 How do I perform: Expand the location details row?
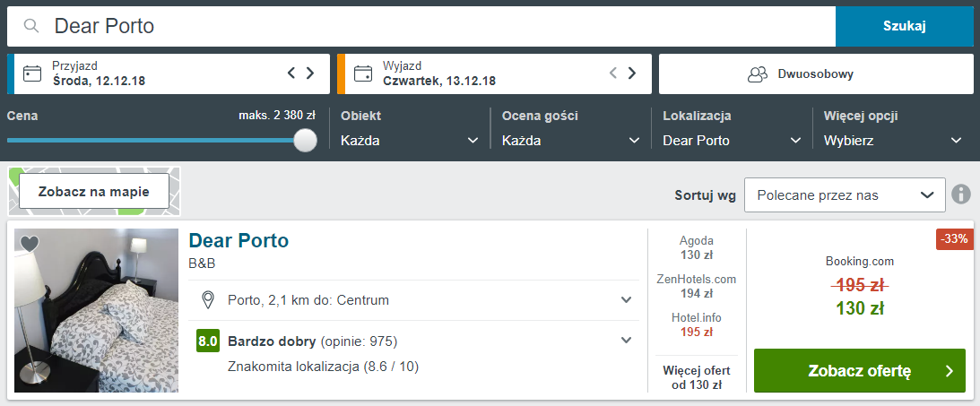413,300
